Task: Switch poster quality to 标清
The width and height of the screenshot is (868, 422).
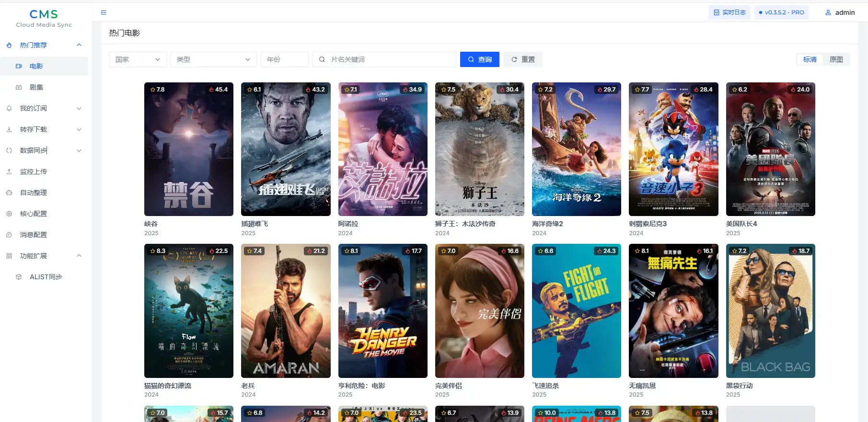Action: click(x=810, y=59)
